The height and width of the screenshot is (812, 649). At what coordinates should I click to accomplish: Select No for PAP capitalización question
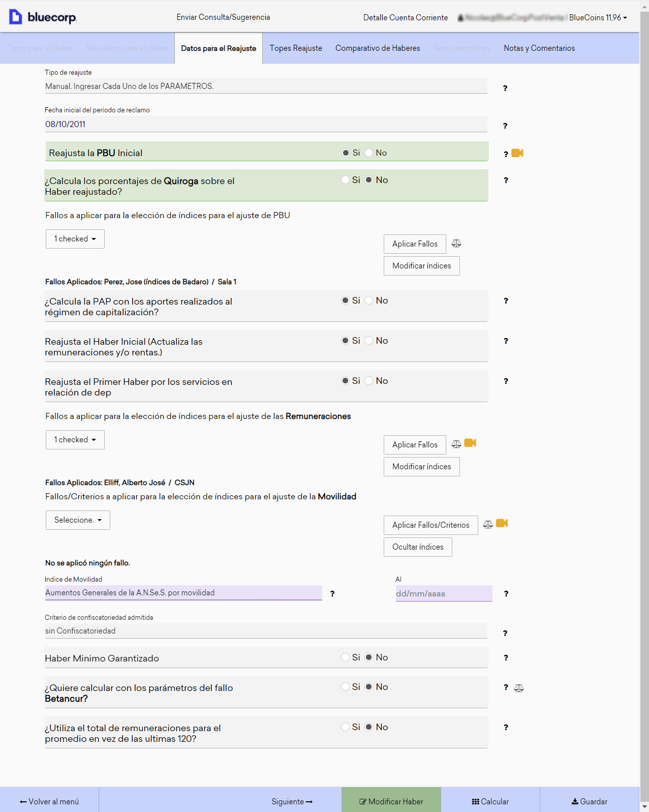click(369, 300)
